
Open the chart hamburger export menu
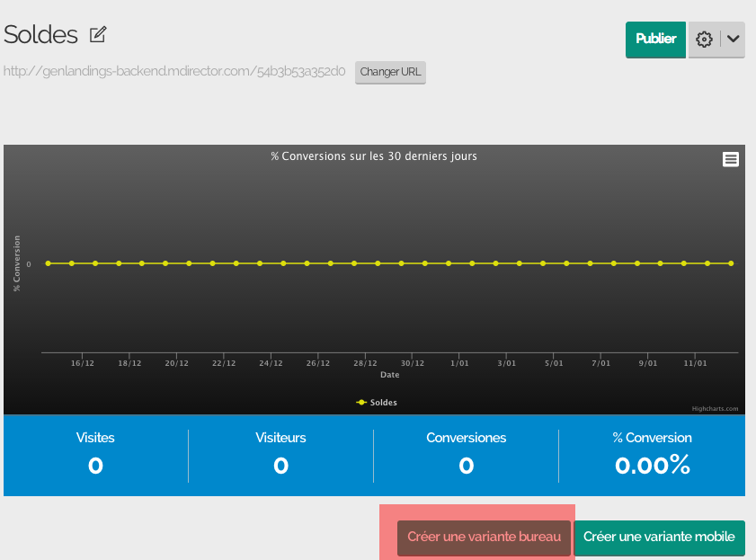pos(731,159)
